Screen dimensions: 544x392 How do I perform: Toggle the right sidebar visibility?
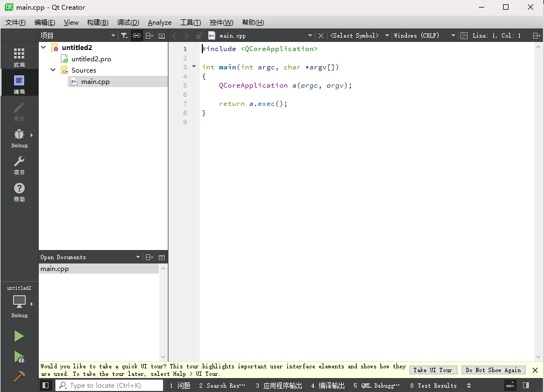pyautogui.click(x=526, y=386)
